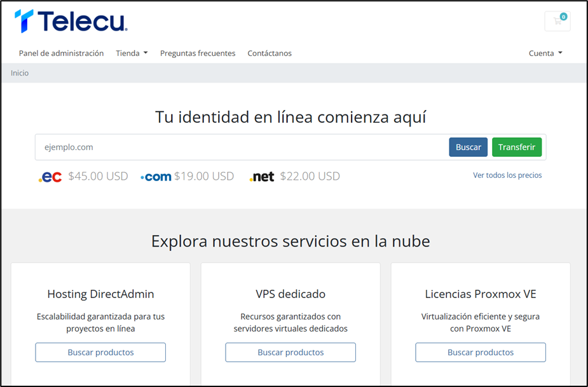Open the Contáctanos page
The image size is (588, 387).
(x=270, y=53)
